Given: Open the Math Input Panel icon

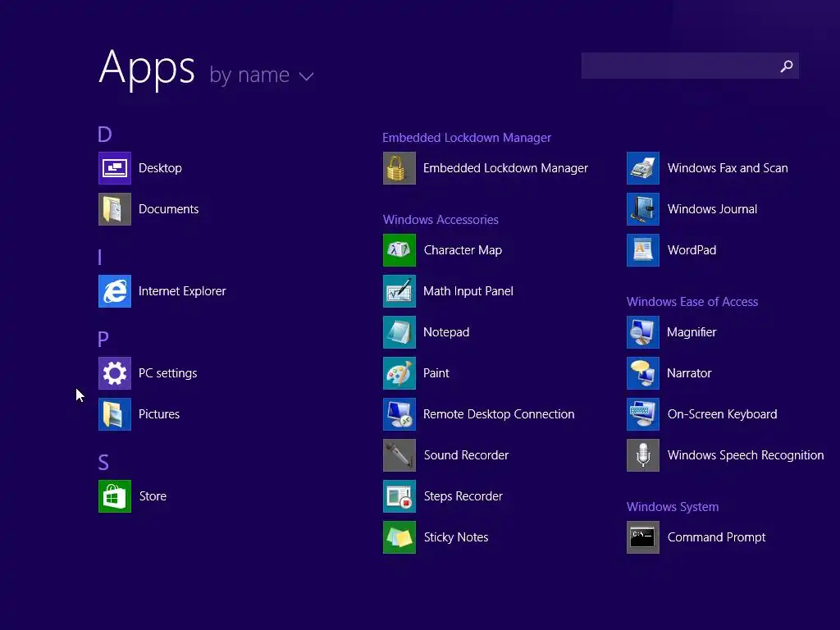Looking at the screenshot, I should tap(399, 291).
